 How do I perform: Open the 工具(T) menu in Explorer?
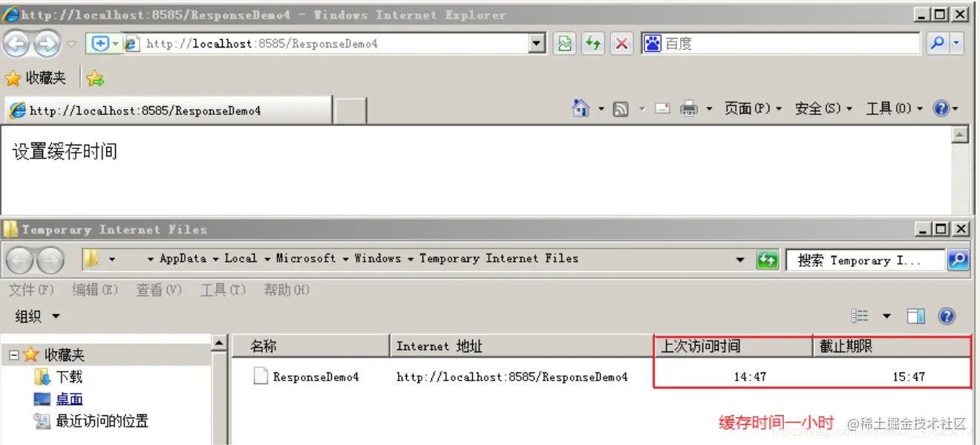click(x=223, y=290)
